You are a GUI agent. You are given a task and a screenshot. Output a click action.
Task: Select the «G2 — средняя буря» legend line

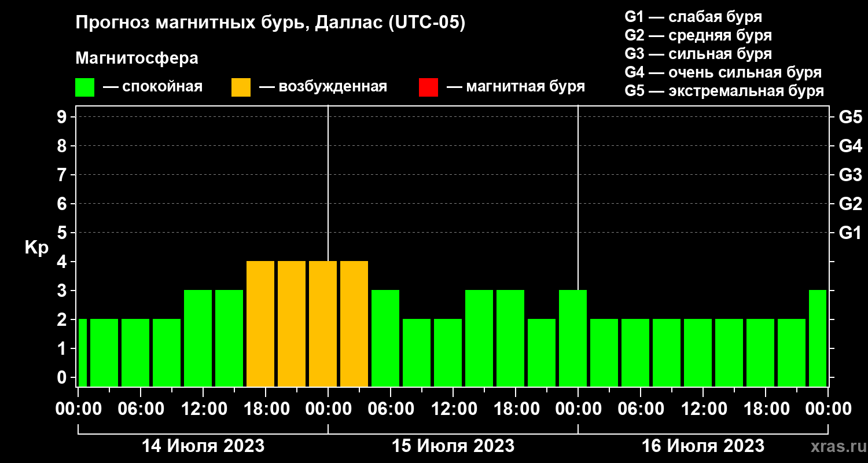[698, 35]
